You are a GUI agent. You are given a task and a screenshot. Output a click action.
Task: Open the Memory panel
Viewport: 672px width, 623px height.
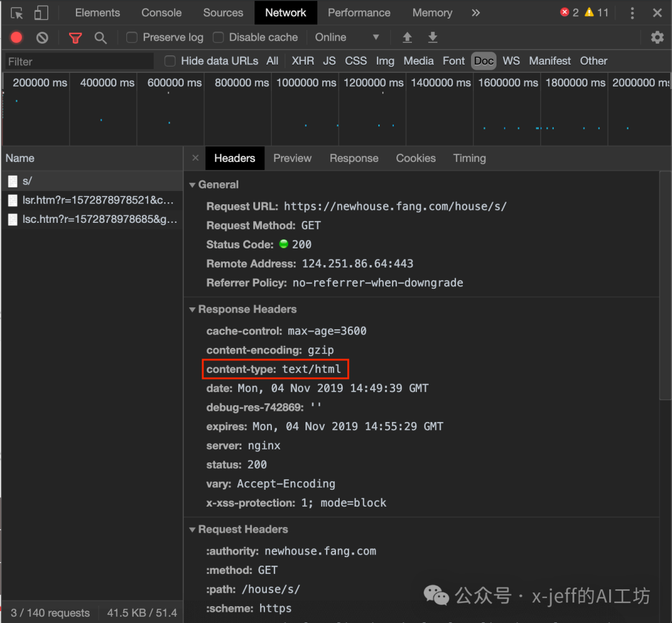(x=432, y=13)
